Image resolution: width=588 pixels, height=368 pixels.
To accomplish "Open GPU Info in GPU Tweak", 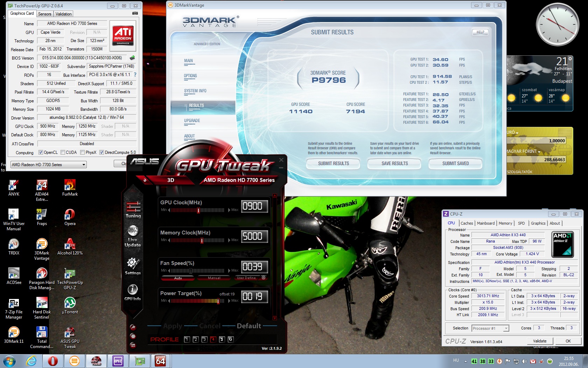I will tap(132, 292).
